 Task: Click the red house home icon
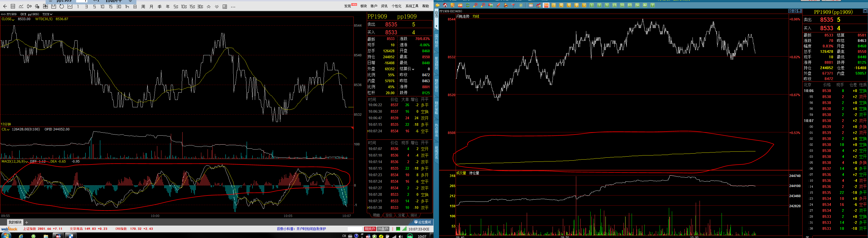click(x=445, y=5)
